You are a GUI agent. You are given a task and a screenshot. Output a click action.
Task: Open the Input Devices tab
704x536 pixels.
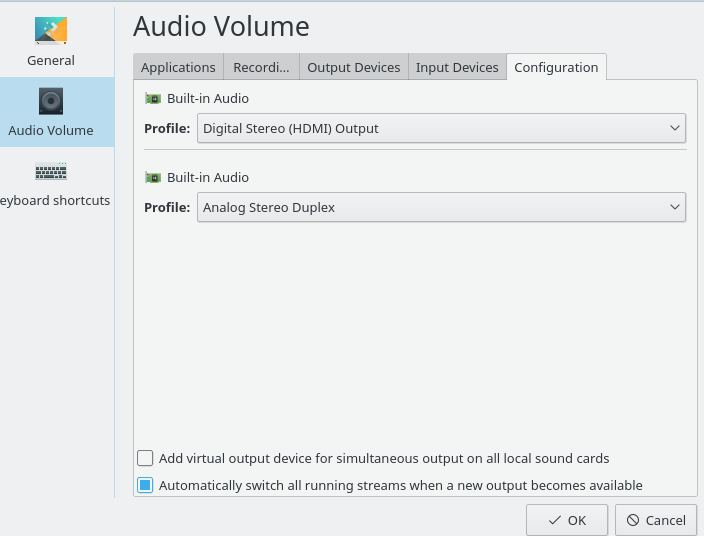tap(457, 67)
